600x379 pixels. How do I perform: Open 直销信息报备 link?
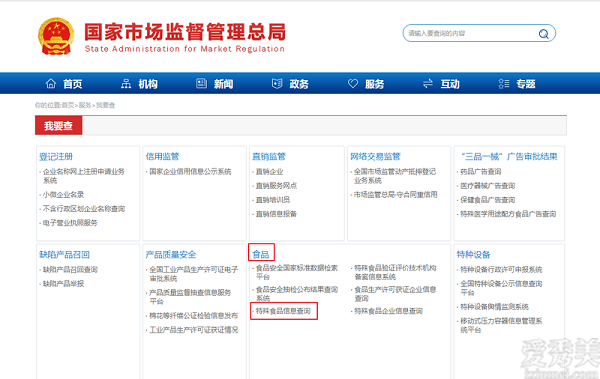click(276, 214)
